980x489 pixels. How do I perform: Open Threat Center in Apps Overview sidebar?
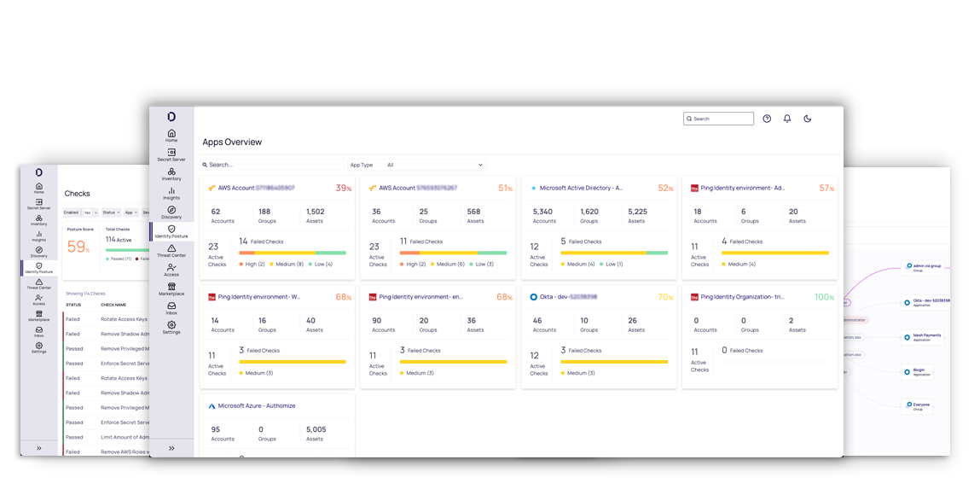coord(171,251)
